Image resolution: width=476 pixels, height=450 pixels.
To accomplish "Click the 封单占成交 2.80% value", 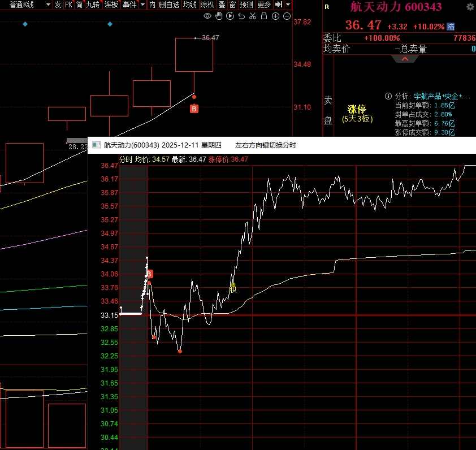I will 443,114.
